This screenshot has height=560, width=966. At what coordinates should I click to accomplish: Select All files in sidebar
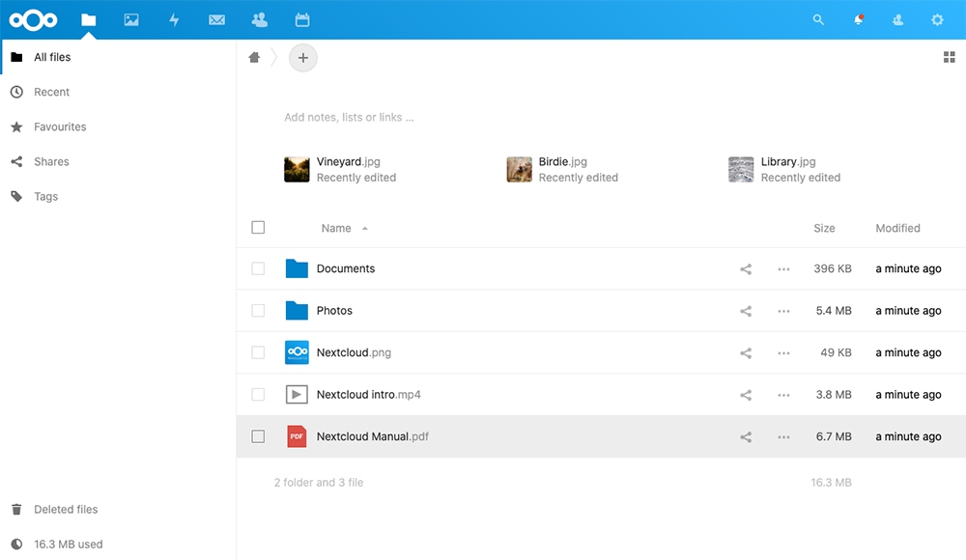pyautogui.click(x=118, y=57)
